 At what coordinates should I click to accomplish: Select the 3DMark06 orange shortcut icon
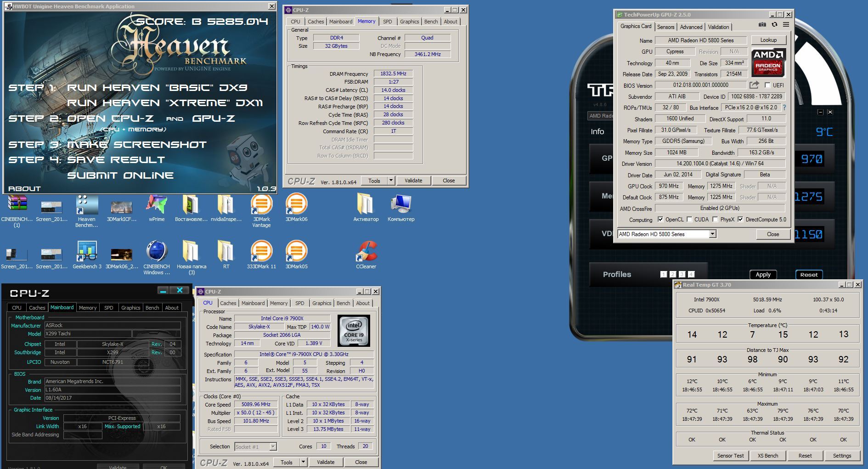click(296, 208)
